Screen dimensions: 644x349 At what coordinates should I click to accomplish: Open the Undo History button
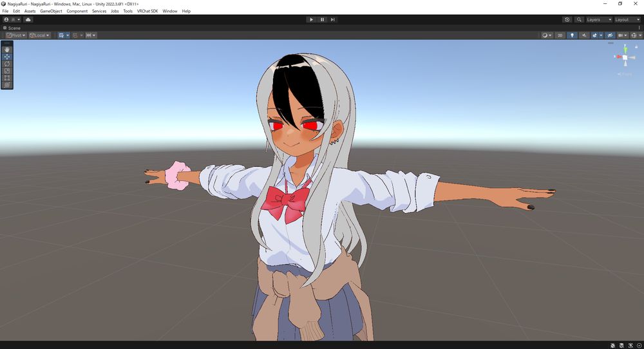click(x=567, y=19)
